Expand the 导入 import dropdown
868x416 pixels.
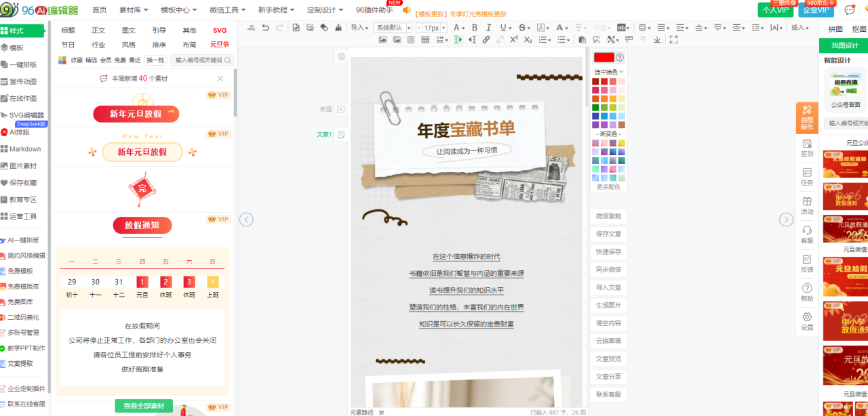[359, 28]
